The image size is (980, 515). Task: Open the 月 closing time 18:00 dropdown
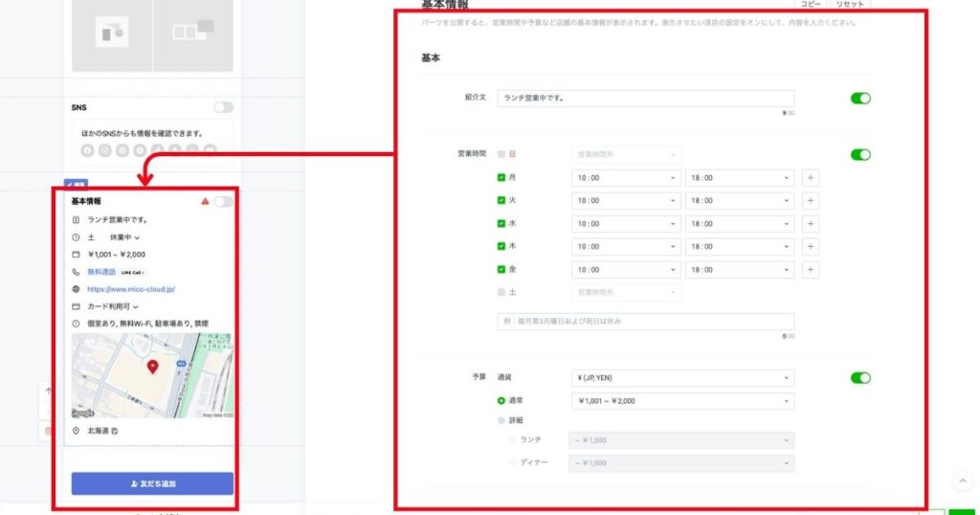tap(740, 177)
